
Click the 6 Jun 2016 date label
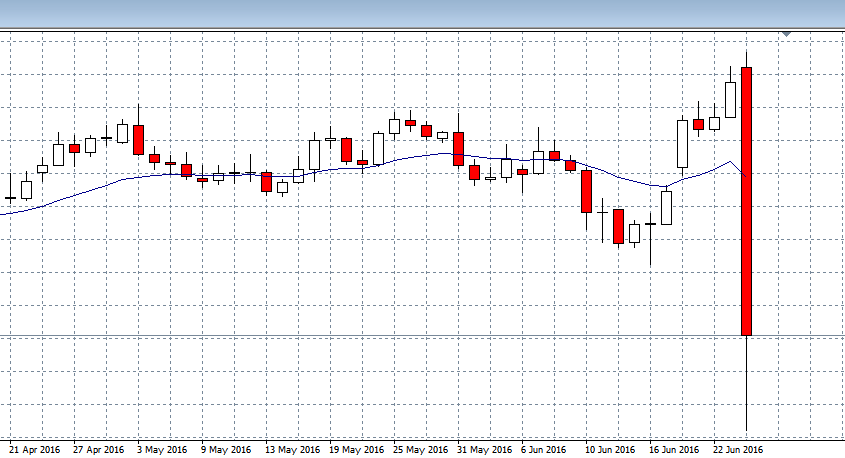click(545, 450)
